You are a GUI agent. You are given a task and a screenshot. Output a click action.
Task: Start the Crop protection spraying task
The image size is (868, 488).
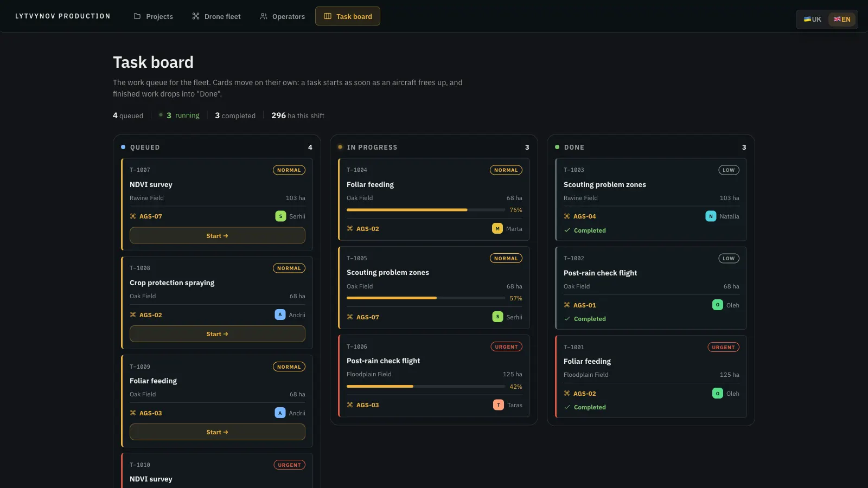pos(218,334)
